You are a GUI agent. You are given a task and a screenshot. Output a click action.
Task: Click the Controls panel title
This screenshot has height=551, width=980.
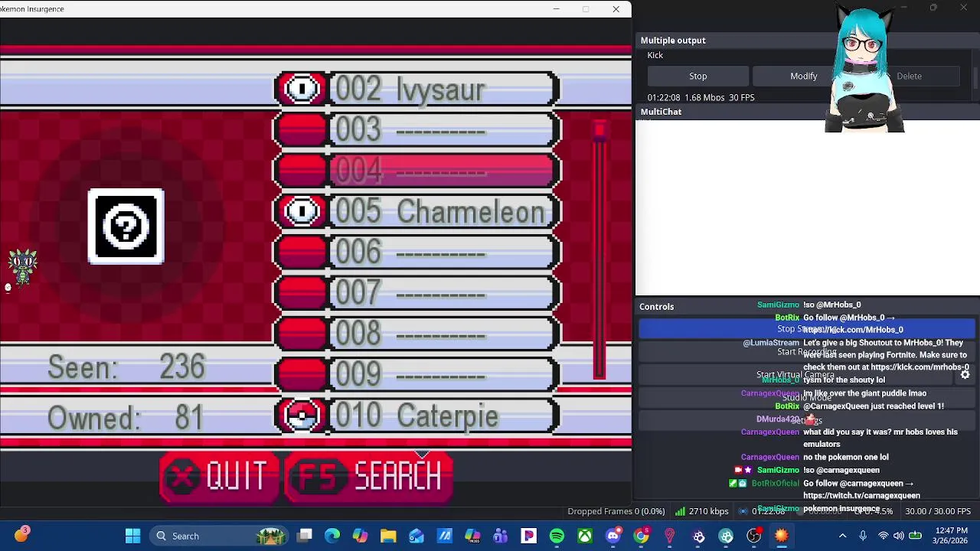click(657, 307)
